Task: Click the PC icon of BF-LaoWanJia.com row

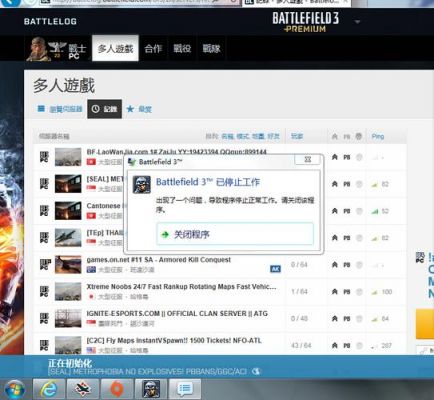Action: [x=44, y=157]
